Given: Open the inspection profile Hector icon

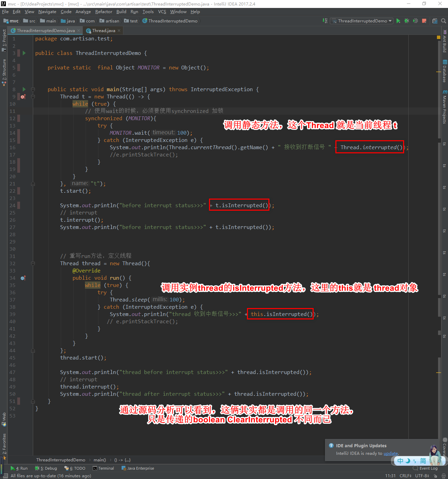Looking at the screenshot, I should (x=444, y=476).
